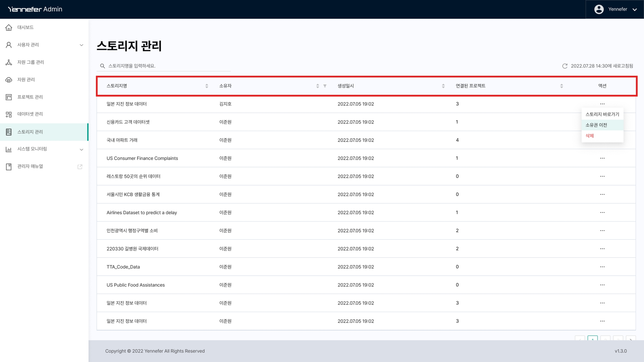Choose the red delete option in menu
The image size is (644, 362).
589,136
